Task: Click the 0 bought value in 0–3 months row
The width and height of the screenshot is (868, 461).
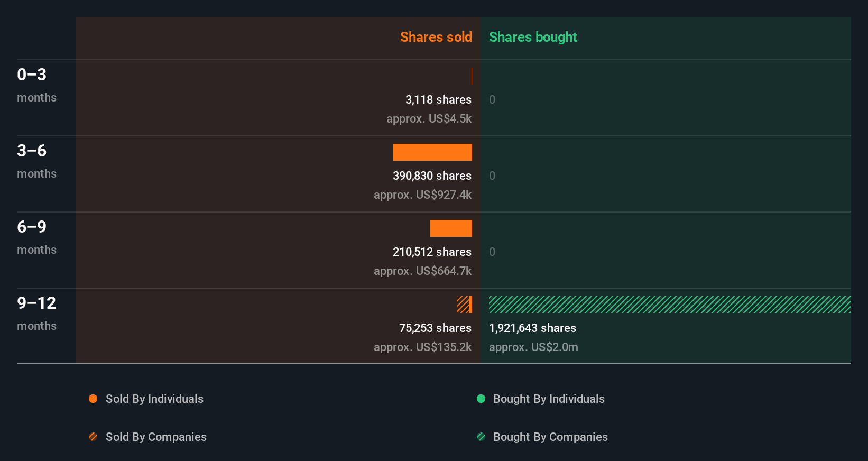Action: (x=492, y=99)
